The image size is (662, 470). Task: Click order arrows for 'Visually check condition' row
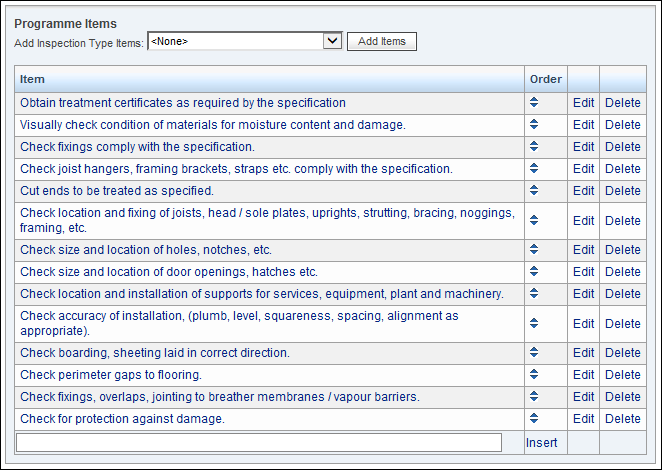pyautogui.click(x=534, y=124)
